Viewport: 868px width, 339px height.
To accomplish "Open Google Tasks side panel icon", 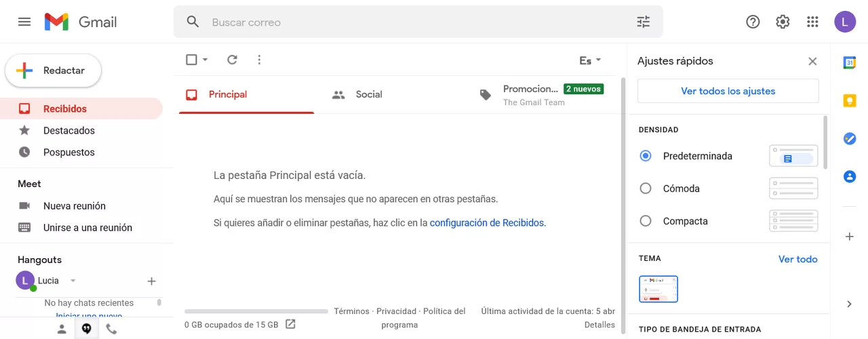I will 850,138.
